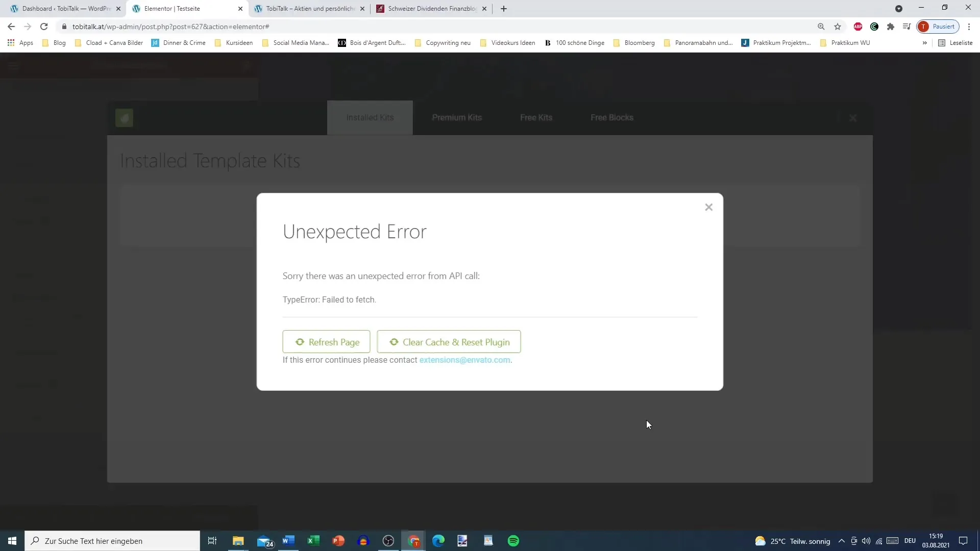Open the Free Kits tab

click(536, 118)
